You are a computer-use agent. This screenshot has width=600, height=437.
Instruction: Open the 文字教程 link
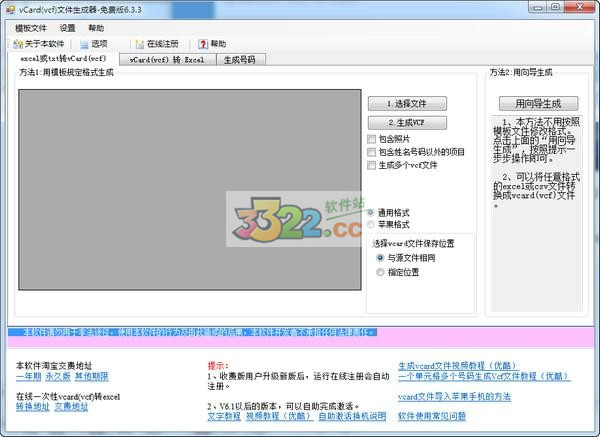point(224,416)
